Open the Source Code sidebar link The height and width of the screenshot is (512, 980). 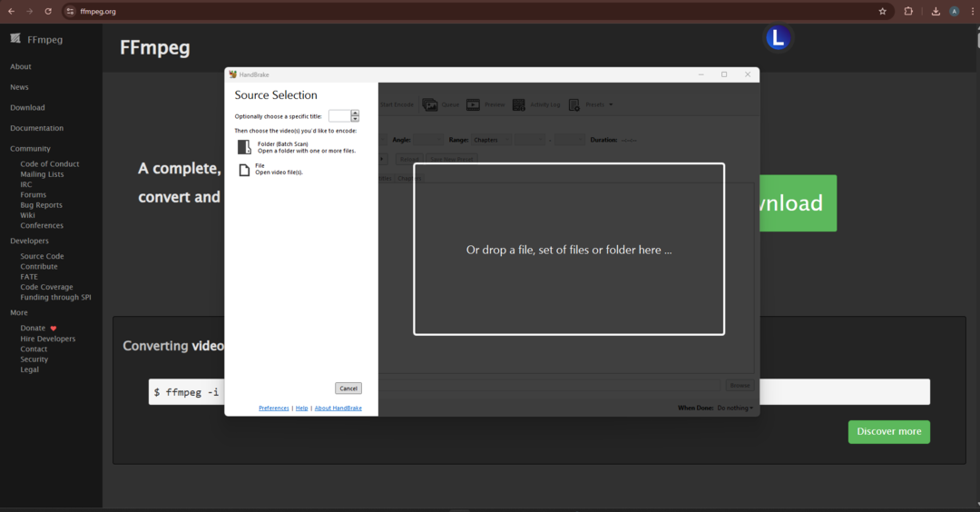(42, 256)
